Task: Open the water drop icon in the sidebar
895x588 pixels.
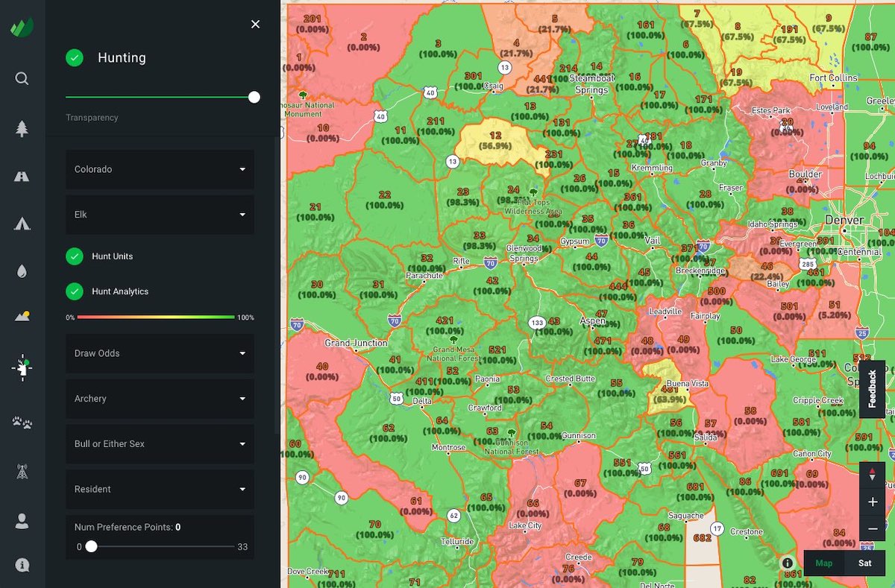Action: coord(22,271)
